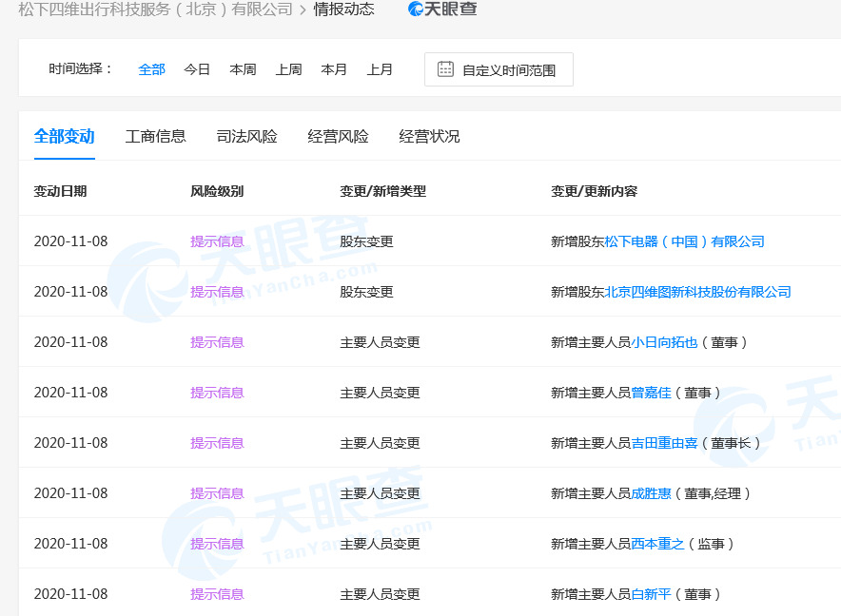Select the 本月 time filter
The height and width of the screenshot is (616, 841).
334,69
